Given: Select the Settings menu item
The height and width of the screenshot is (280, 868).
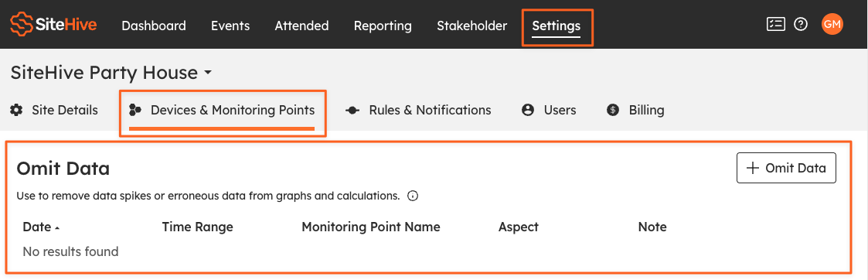Looking at the screenshot, I should 557,26.
